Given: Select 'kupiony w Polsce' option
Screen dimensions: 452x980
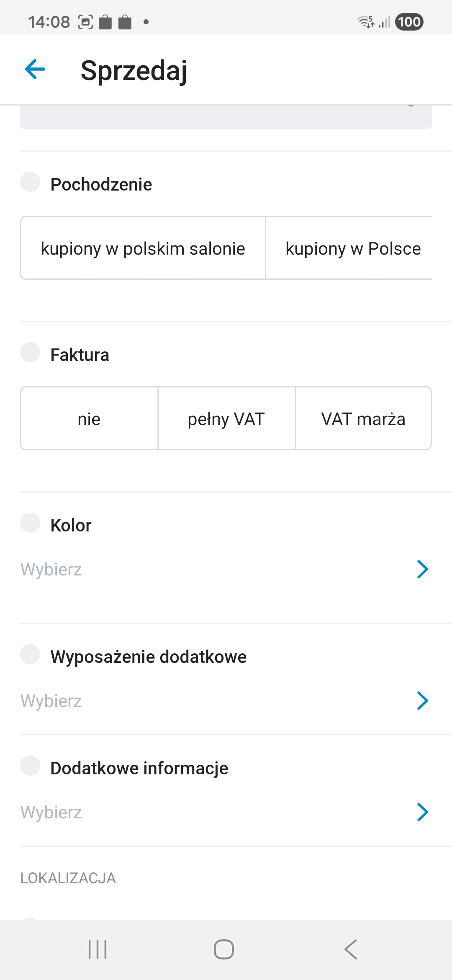Looking at the screenshot, I should [x=353, y=248].
